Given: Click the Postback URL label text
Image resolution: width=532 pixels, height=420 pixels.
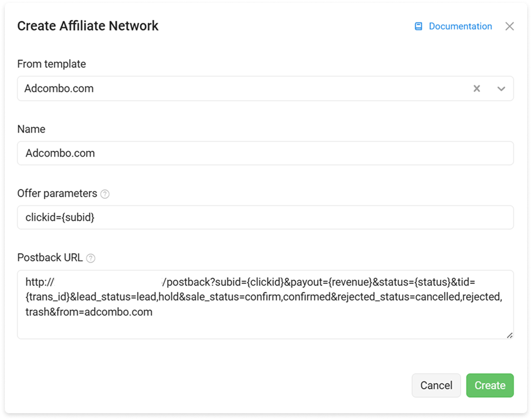Looking at the screenshot, I should [x=50, y=258].
